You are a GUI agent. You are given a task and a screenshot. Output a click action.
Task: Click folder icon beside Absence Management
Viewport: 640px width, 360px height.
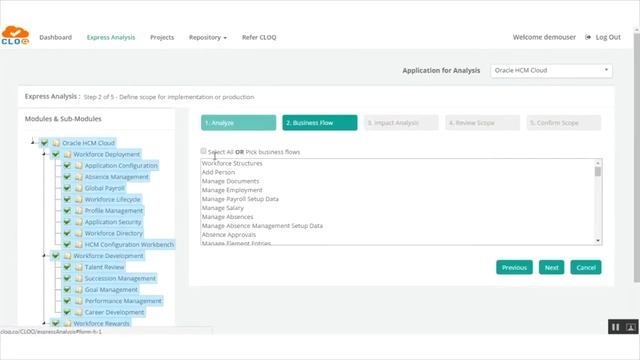79,177
